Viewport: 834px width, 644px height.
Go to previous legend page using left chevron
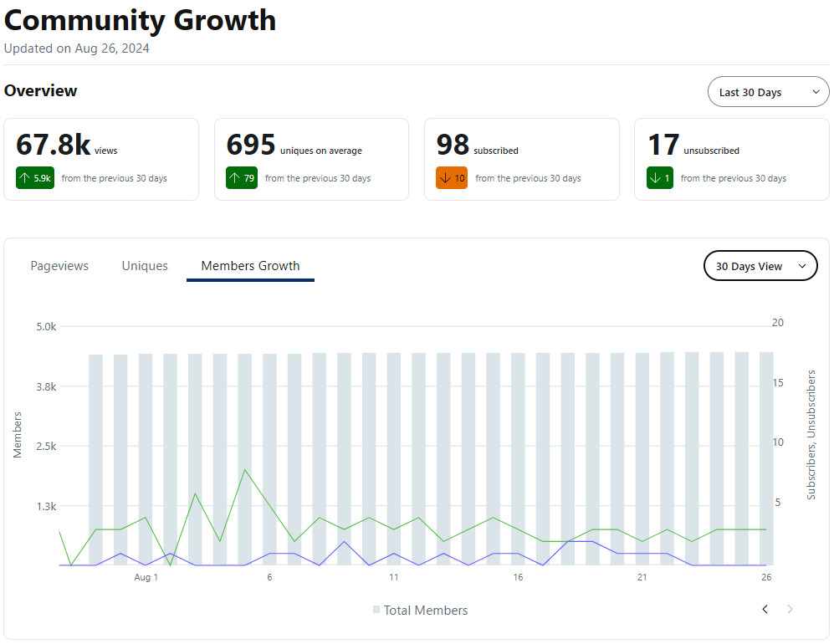tap(765, 609)
